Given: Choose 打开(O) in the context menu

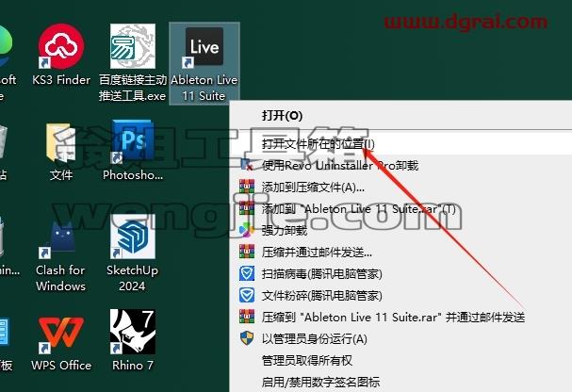Looking at the screenshot, I should point(400,116).
